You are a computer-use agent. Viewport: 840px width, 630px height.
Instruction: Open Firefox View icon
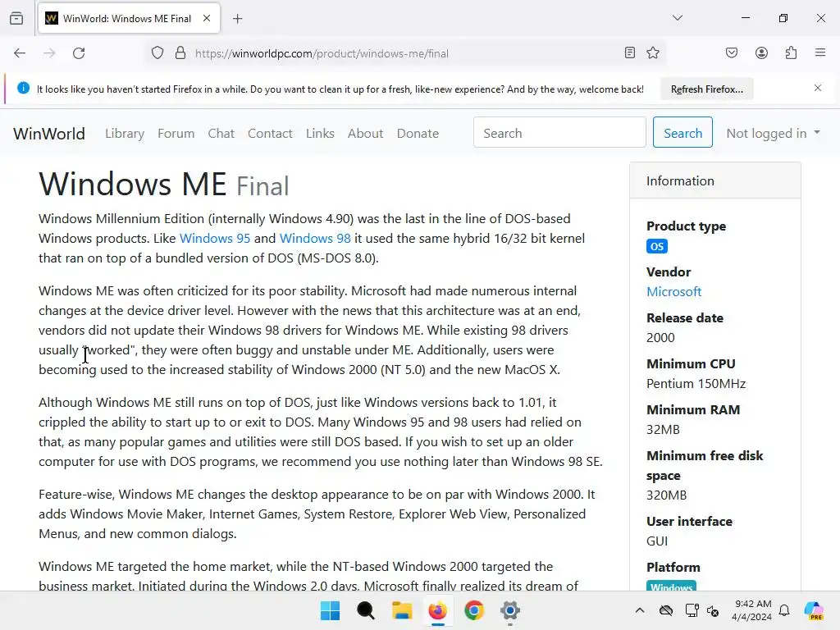16,18
